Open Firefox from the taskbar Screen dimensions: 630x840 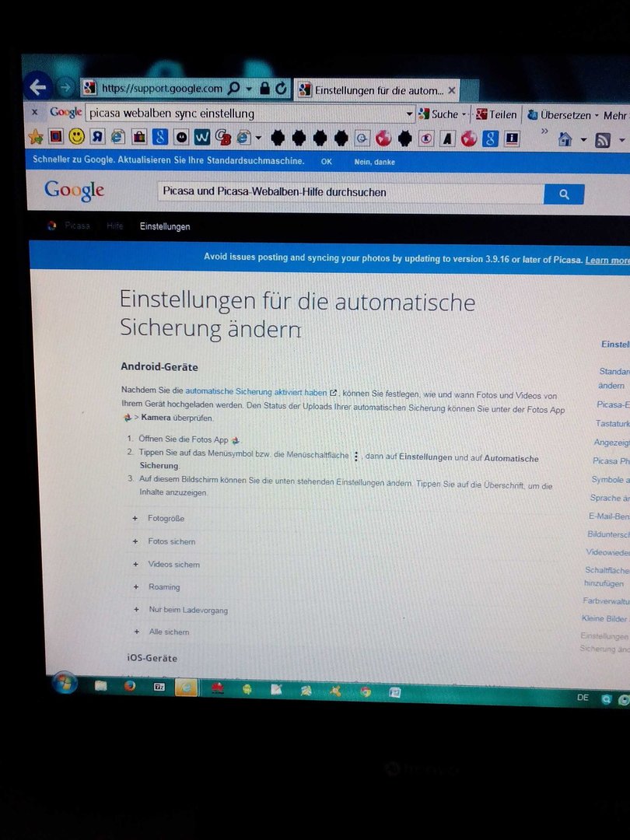point(130,685)
